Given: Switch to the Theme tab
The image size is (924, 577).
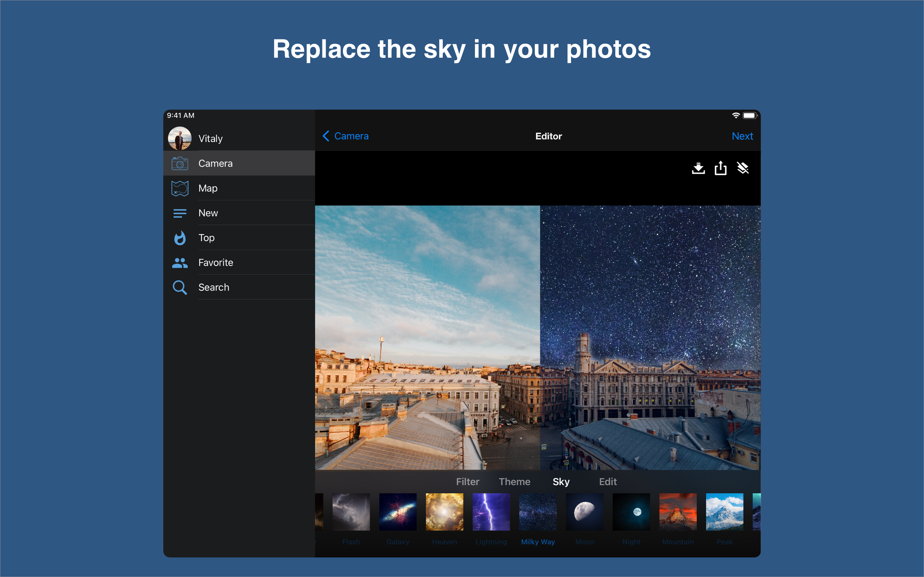Looking at the screenshot, I should click(x=514, y=481).
